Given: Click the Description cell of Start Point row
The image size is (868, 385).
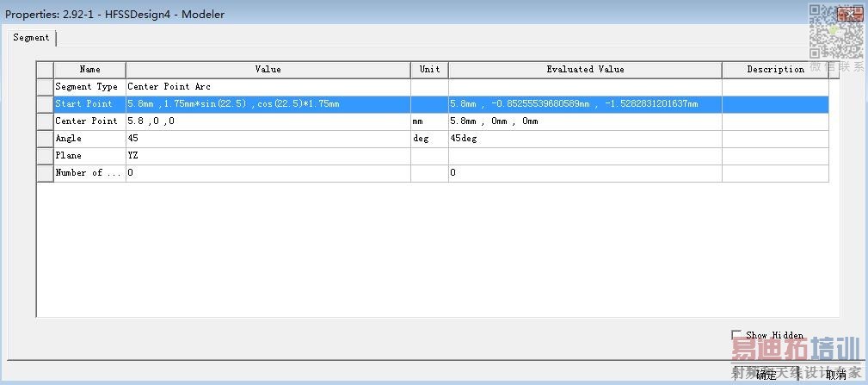Looking at the screenshot, I should (x=776, y=104).
